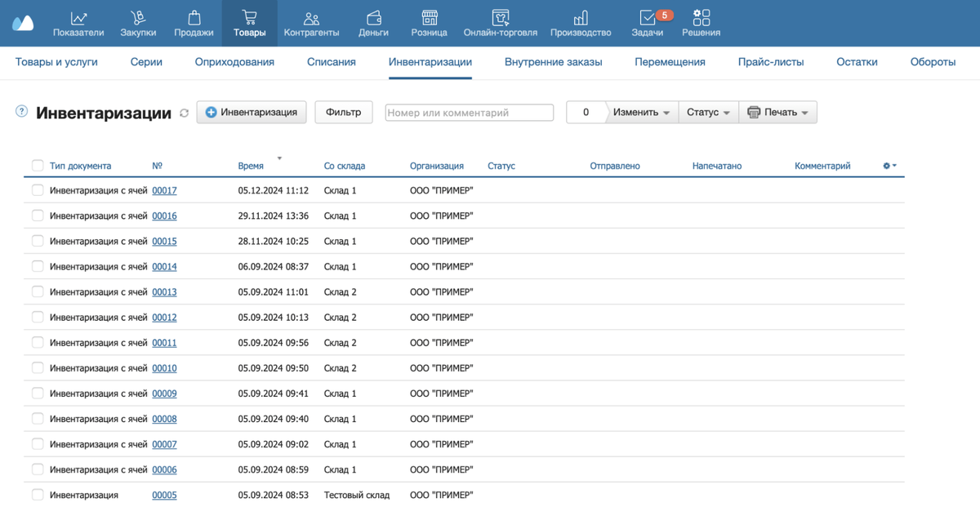Open the column settings gear dropdown
Viewport: 980px width, 507px height.
coord(889,166)
